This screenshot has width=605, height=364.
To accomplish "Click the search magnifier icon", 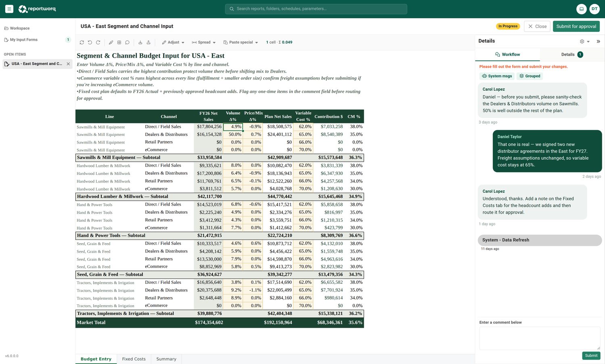I will coord(232,9).
